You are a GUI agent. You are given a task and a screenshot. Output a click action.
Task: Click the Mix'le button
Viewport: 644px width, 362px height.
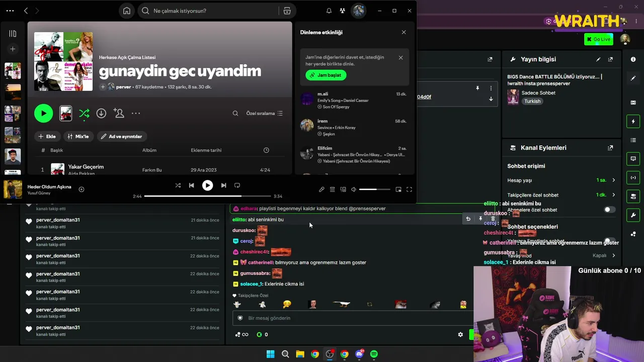77,136
